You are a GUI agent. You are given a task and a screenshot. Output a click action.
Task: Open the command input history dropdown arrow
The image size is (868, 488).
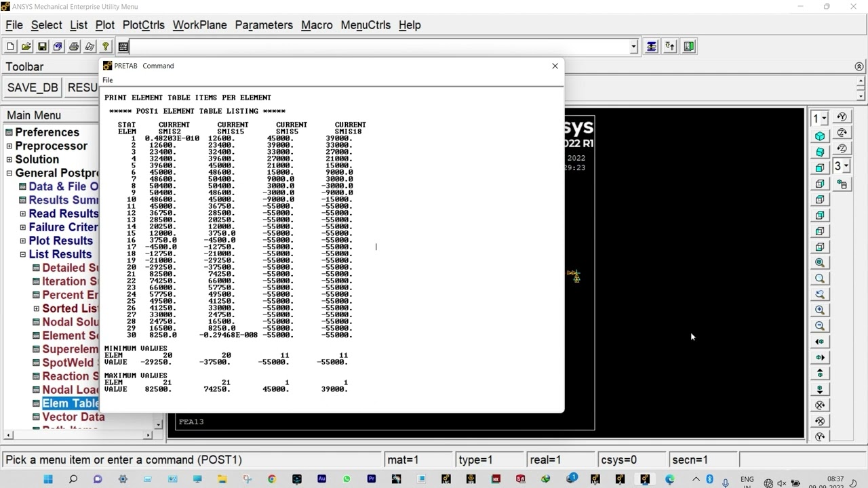633,47
